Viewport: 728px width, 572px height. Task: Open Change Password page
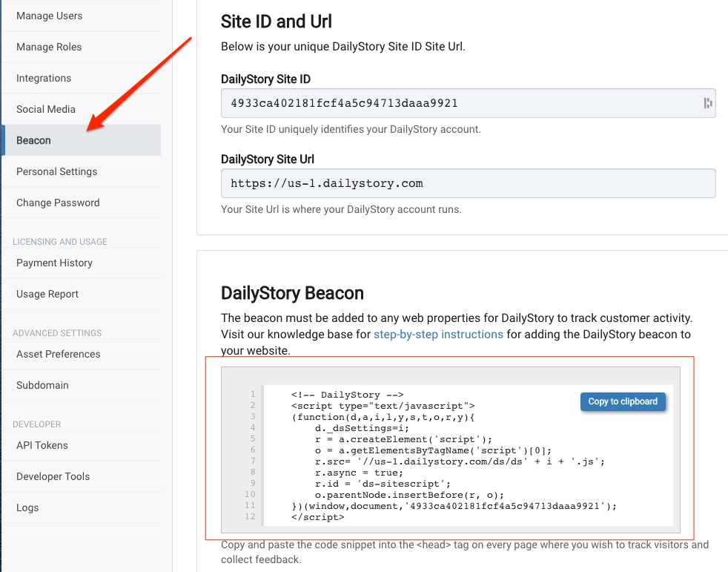click(58, 203)
